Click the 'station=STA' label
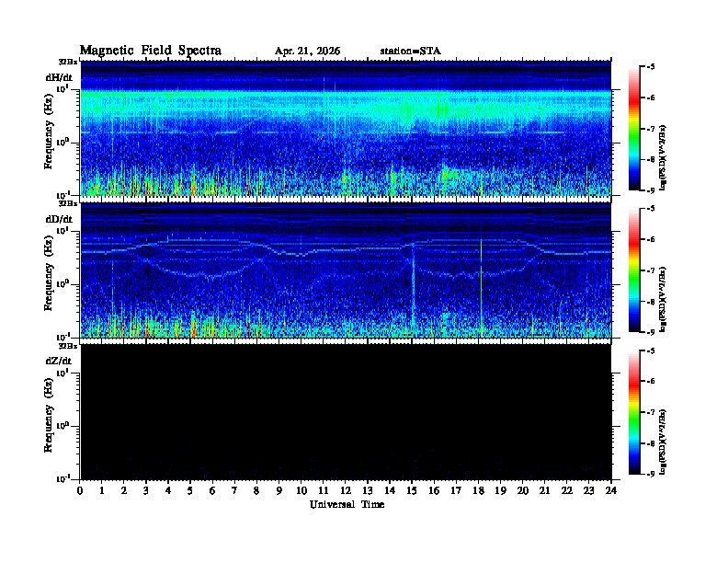The height and width of the screenshot is (563, 728). coord(411,52)
